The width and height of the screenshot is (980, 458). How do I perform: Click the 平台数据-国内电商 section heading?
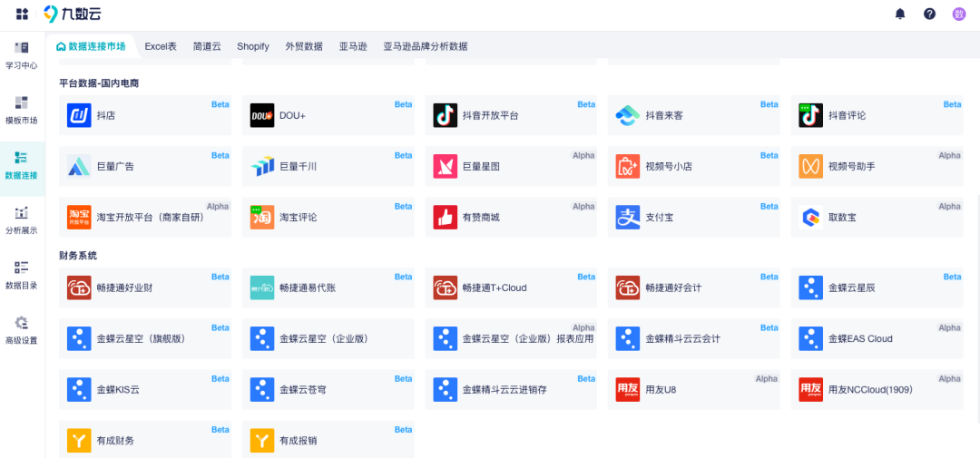[99, 83]
